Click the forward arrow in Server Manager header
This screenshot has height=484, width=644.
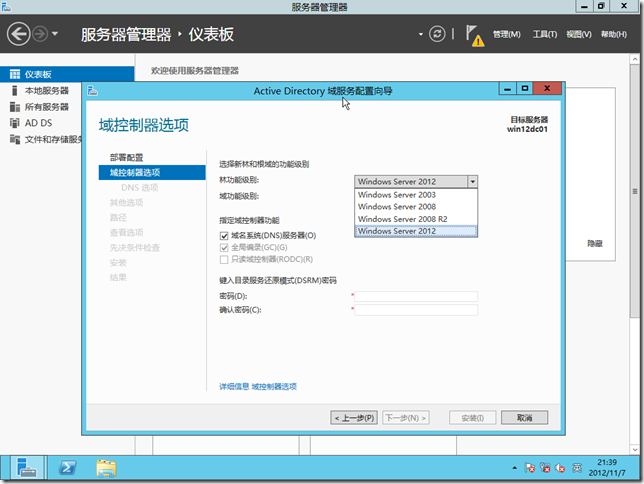[x=40, y=34]
